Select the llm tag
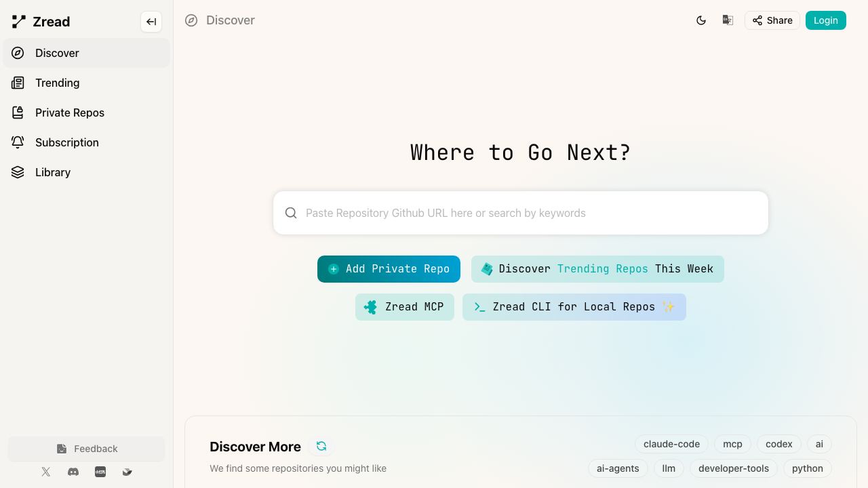The image size is (868, 488). (x=669, y=468)
